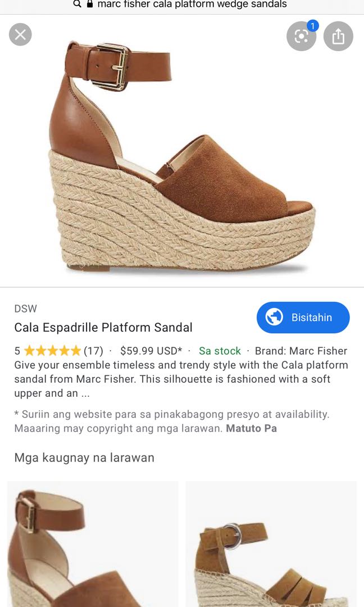This screenshot has height=607, width=364.
Task: Check the Sa stock availability link
Action: (x=219, y=350)
